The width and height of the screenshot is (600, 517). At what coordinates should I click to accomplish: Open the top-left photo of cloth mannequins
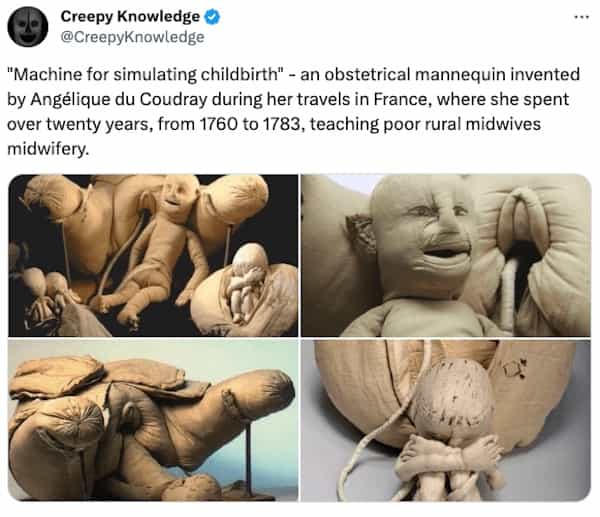(x=153, y=256)
